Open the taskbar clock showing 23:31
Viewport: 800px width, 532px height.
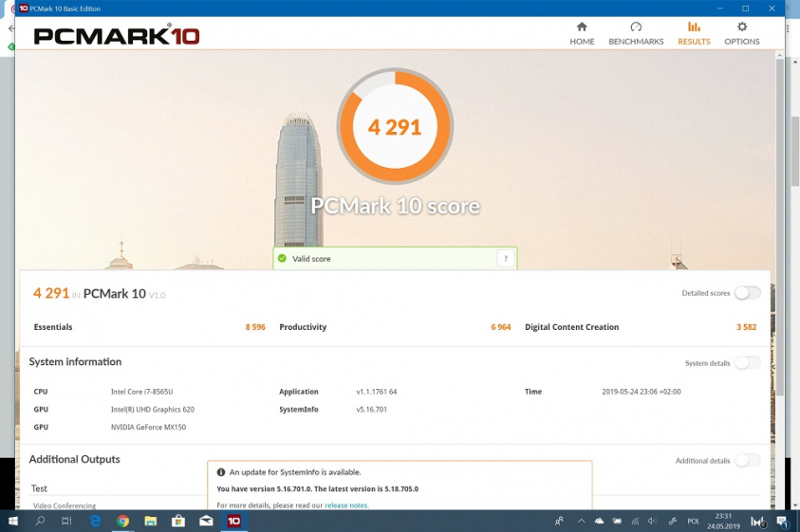click(723, 521)
